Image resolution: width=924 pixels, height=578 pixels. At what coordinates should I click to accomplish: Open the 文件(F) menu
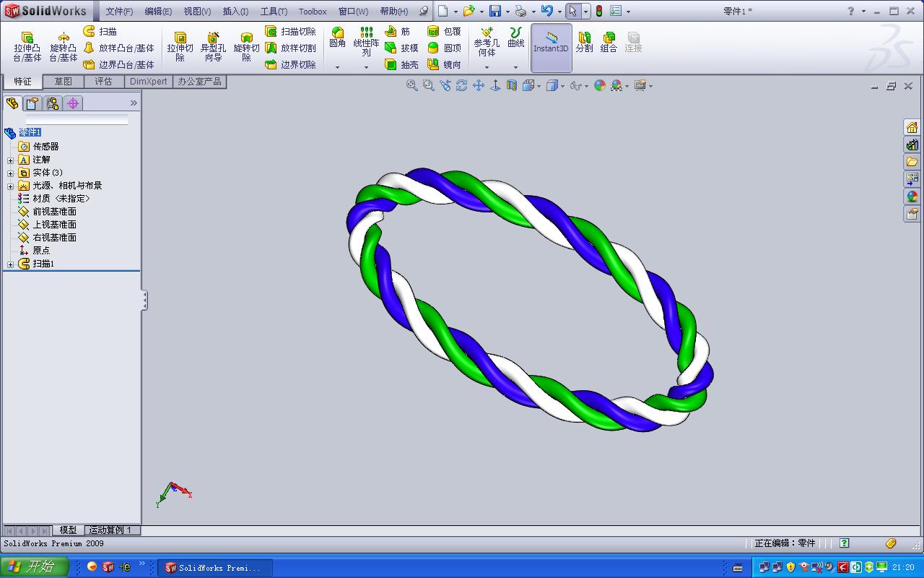[119, 11]
